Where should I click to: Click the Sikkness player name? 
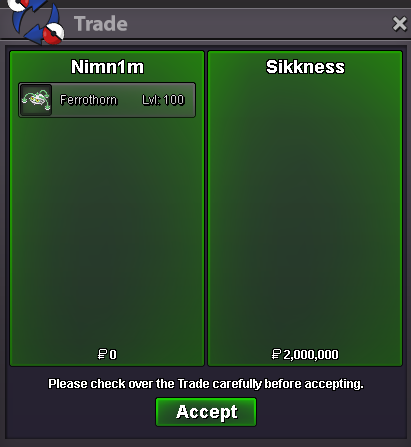click(x=305, y=67)
